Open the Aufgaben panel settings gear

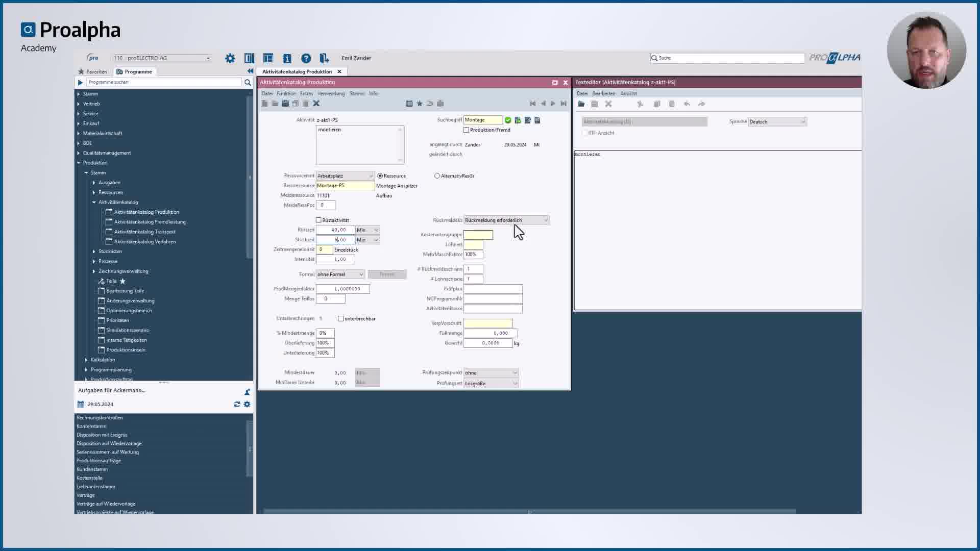click(x=247, y=404)
